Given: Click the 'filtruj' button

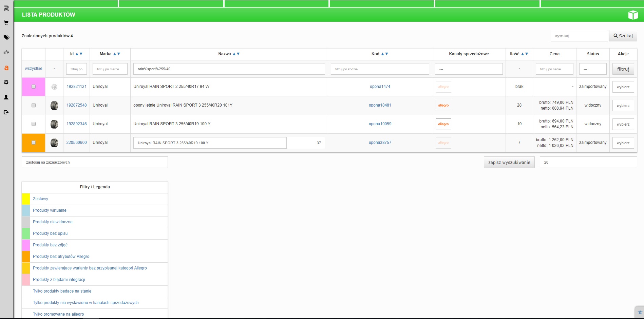Looking at the screenshot, I should 623,69.
